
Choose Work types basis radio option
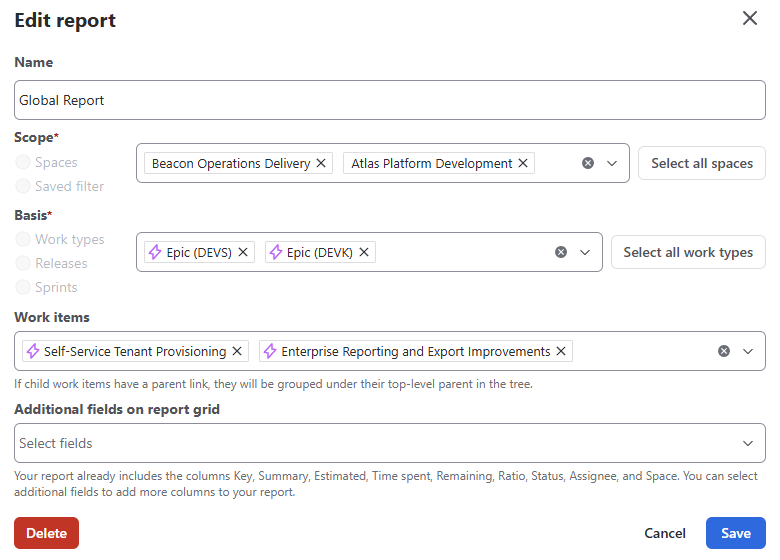click(x=23, y=239)
